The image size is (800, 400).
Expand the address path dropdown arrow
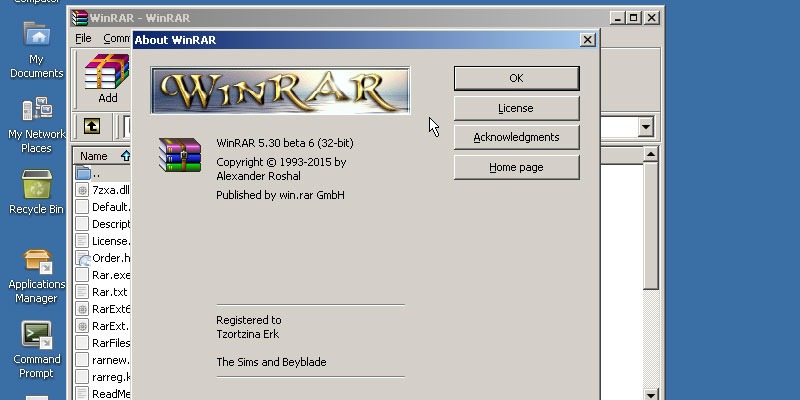tap(646, 127)
